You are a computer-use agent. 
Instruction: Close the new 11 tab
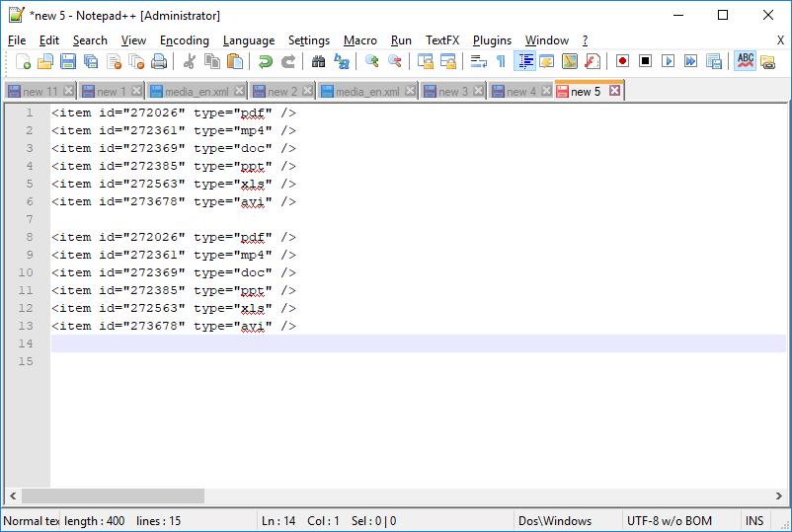69,91
